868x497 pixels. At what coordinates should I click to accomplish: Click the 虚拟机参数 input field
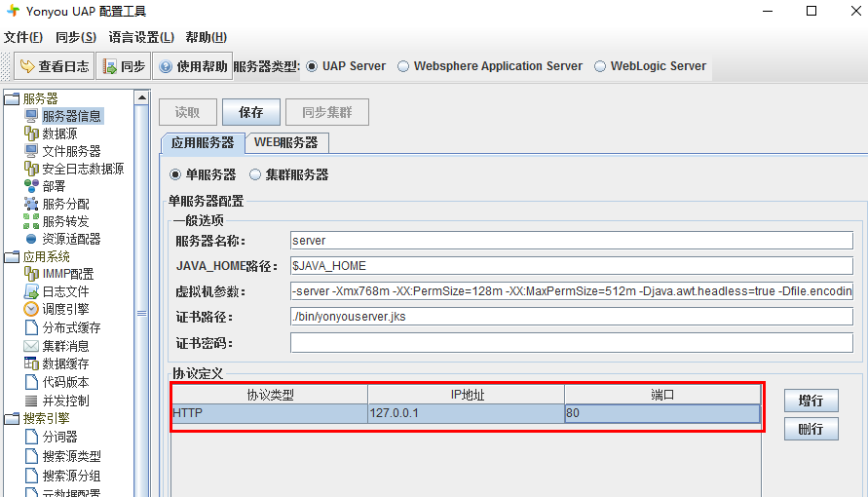(571, 291)
